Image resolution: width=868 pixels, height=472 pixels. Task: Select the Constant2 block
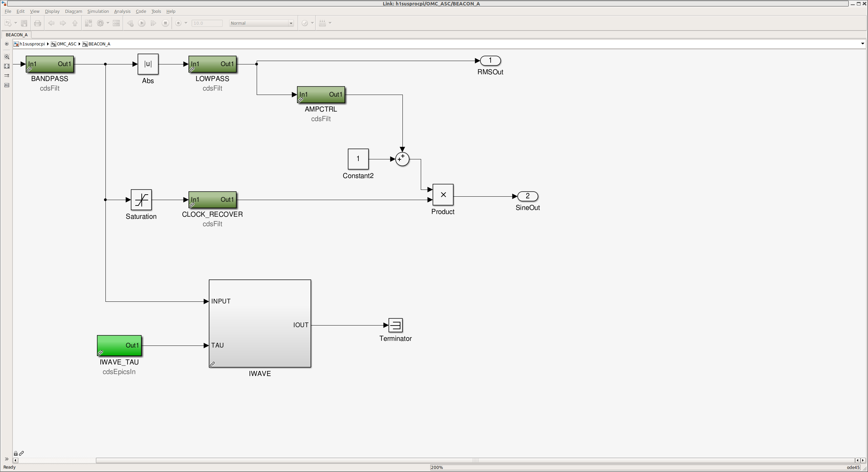click(x=358, y=159)
